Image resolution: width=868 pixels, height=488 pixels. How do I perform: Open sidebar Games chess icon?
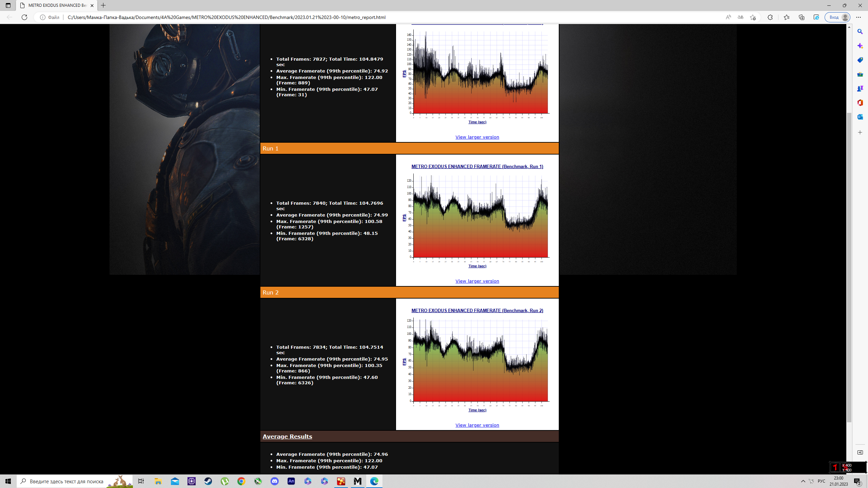click(860, 88)
